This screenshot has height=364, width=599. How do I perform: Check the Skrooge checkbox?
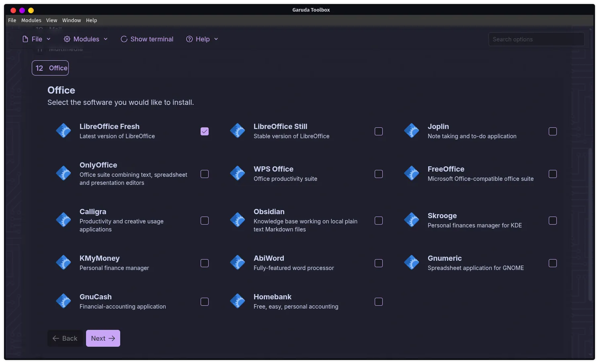coord(553,221)
